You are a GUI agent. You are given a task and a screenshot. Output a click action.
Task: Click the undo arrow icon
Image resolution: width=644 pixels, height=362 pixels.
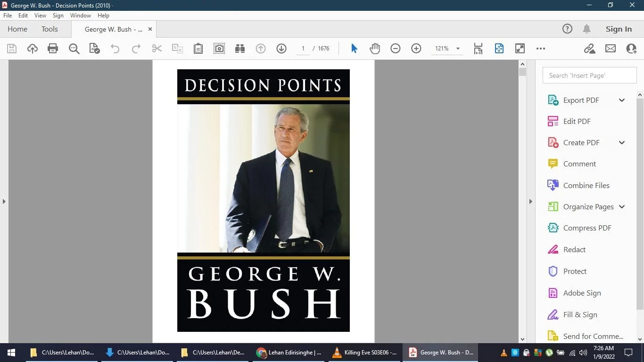(x=115, y=49)
